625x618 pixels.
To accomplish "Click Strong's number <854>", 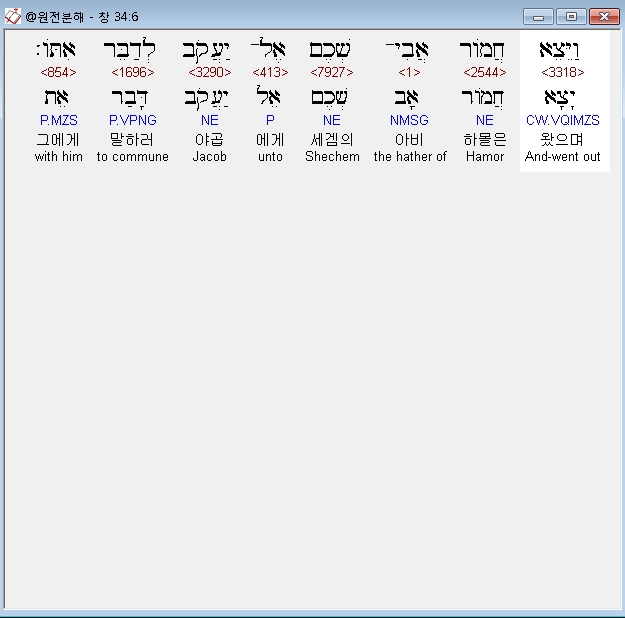I will pos(58,72).
